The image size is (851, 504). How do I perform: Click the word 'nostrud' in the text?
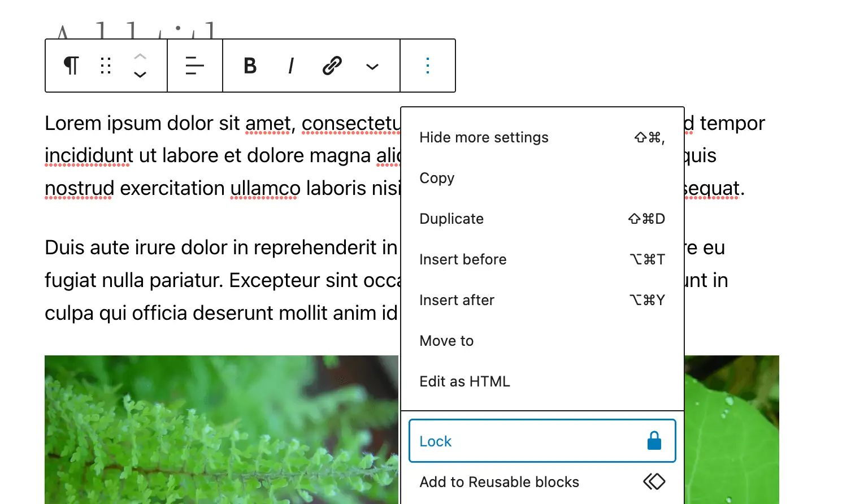80,188
